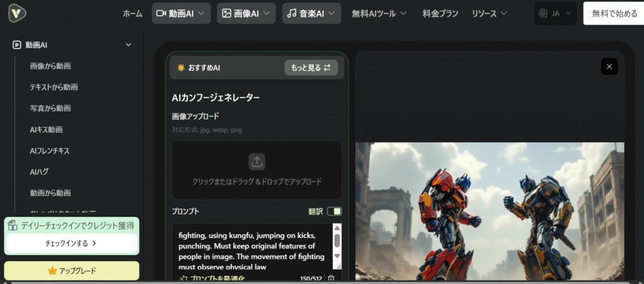Click the prompt text area scrollbar thumb
The height and width of the screenshot is (284, 644).
(337, 241)
